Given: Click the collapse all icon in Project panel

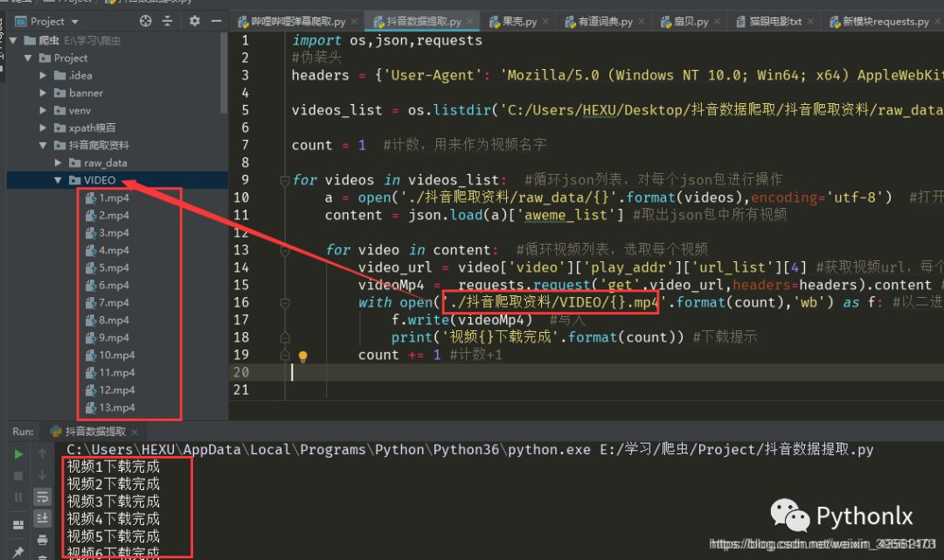Looking at the screenshot, I should (x=167, y=21).
